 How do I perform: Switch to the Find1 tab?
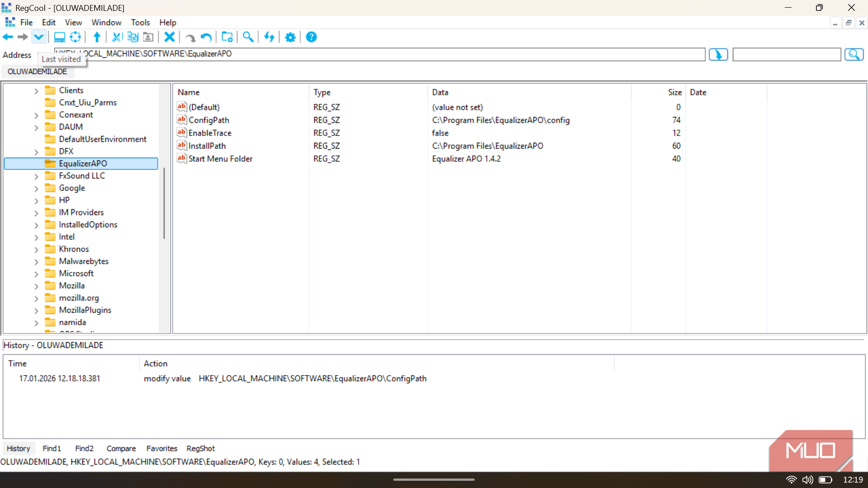tap(52, 448)
